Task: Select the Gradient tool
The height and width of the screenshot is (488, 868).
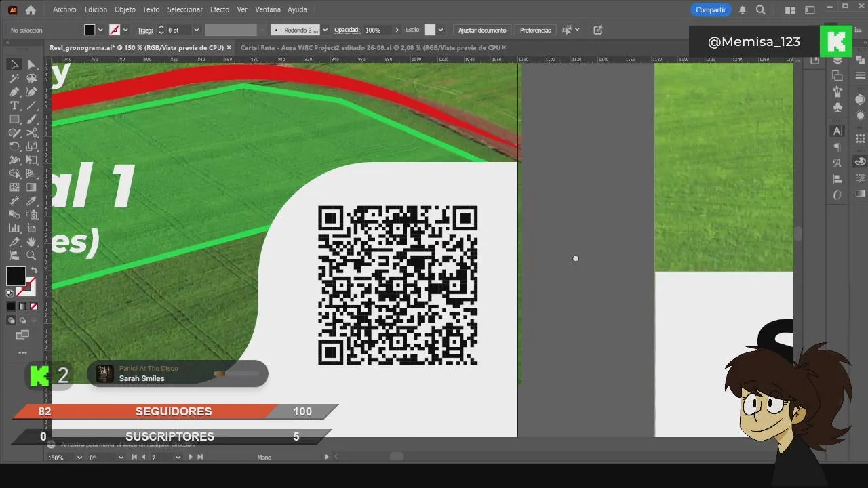Action: coord(31,187)
